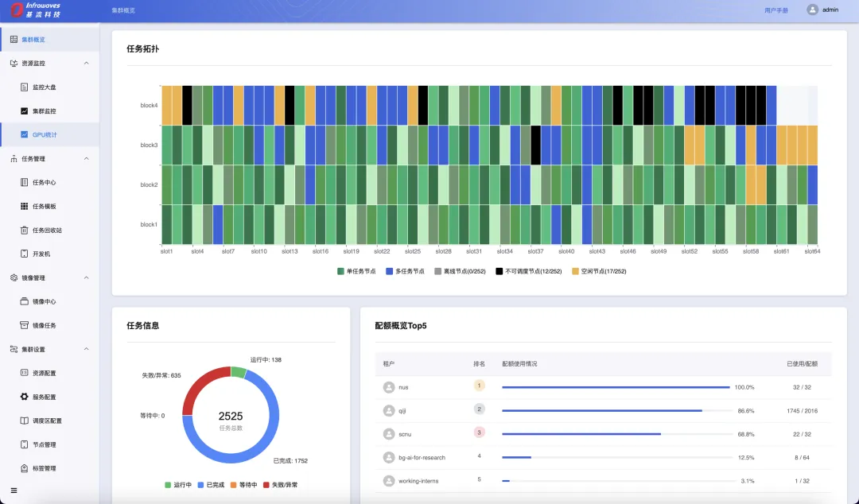Screen dimensions: 859x504
Task: Toggle the 离线节点(0/252) legend item
Action: pyautogui.click(x=460, y=271)
